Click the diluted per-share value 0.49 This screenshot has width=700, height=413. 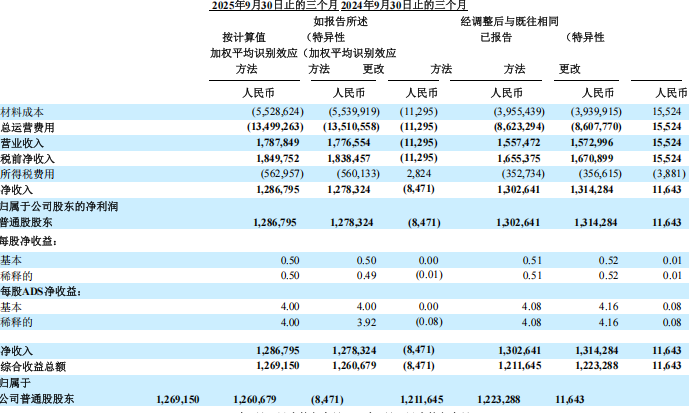pos(369,275)
